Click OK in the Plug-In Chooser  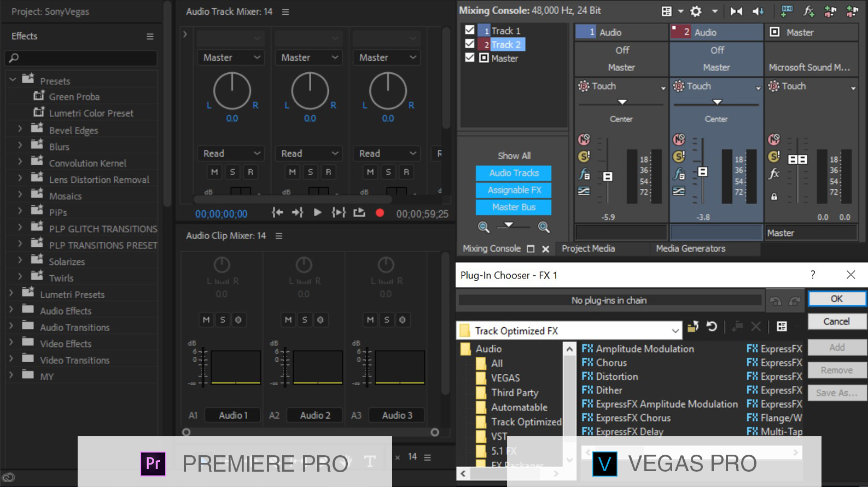[836, 299]
